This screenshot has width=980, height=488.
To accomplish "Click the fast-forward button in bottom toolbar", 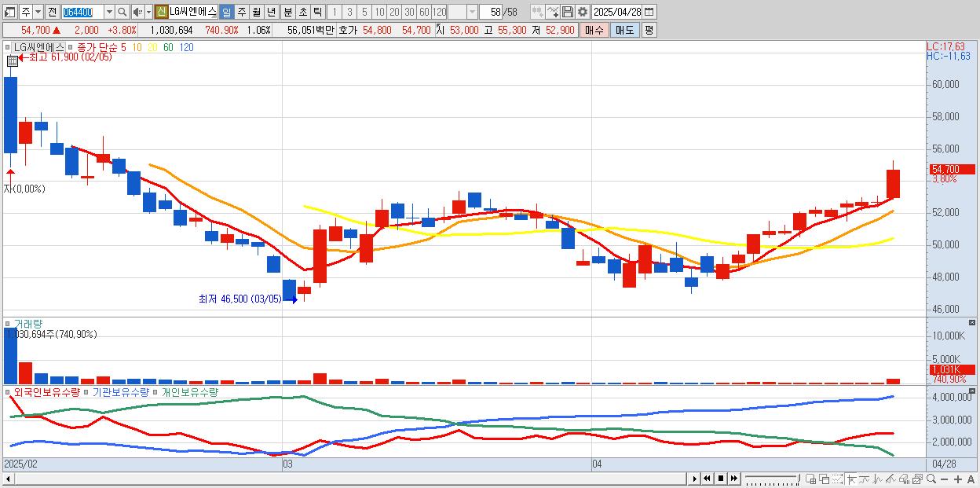I will (x=733, y=479).
